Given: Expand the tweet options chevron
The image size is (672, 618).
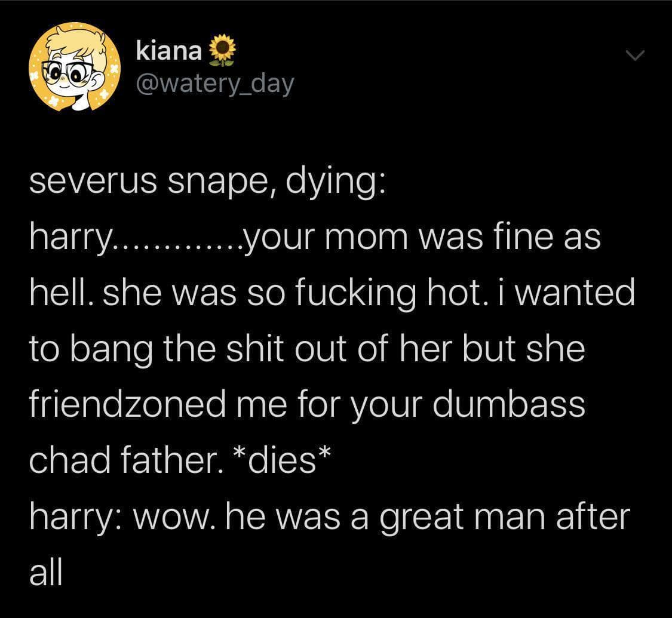Looking at the screenshot, I should point(636,56).
